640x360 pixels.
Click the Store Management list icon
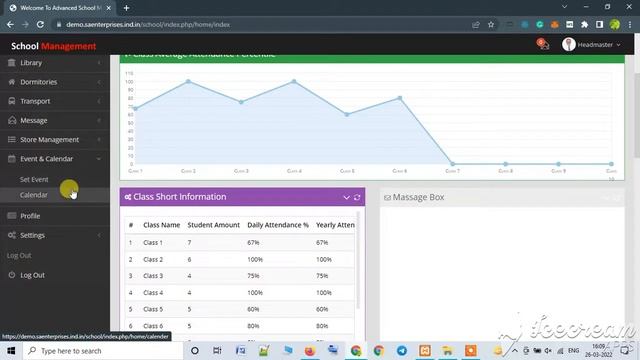point(12,140)
